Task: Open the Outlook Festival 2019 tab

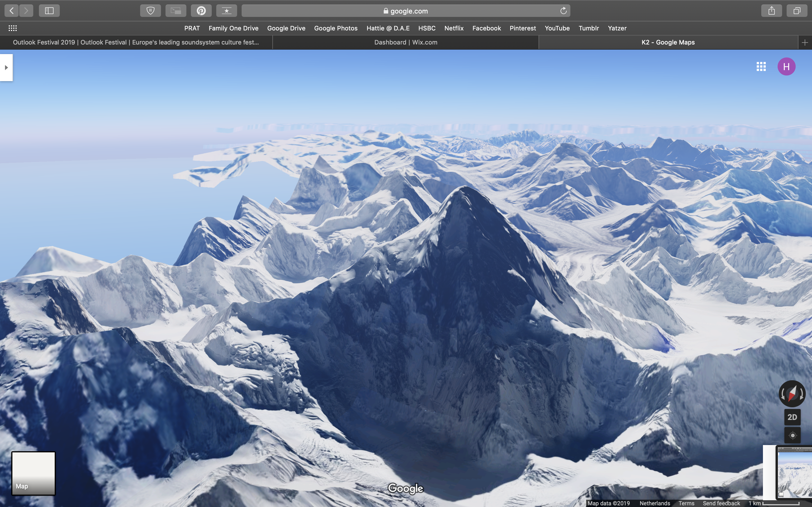Action: click(136, 42)
